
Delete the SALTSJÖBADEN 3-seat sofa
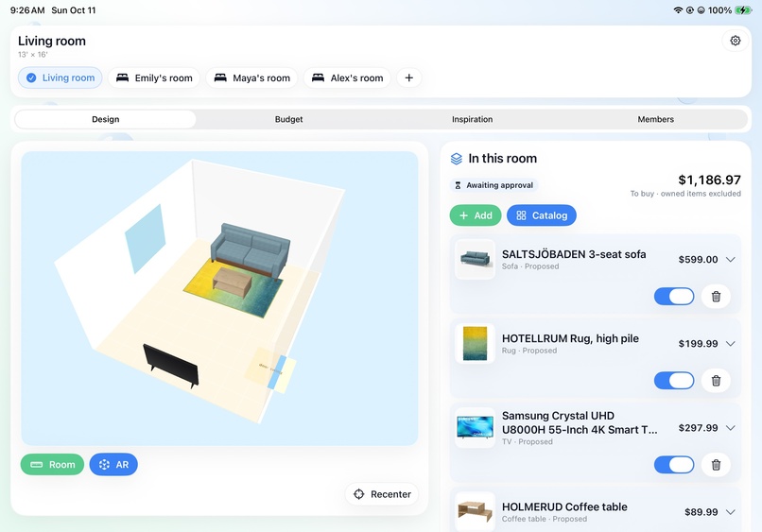click(x=716, y=297)
